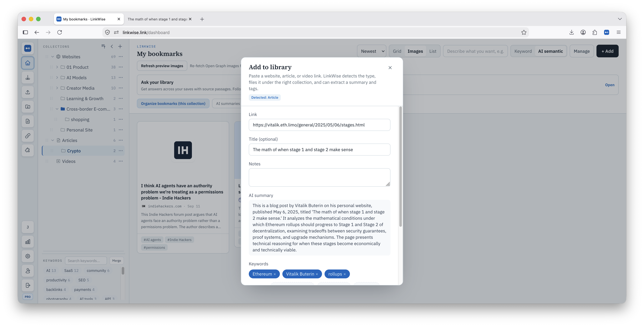Reload the page with browser refresh icon
The width and height of the screenshot is (644, 327).
click(x=60, y=32)
